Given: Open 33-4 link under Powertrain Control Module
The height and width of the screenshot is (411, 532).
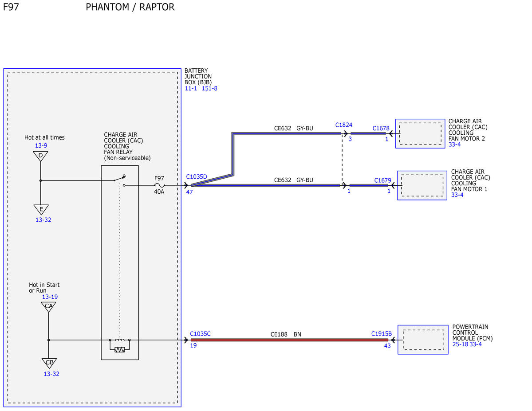Looking at the screenshot, I should [476, 344].
